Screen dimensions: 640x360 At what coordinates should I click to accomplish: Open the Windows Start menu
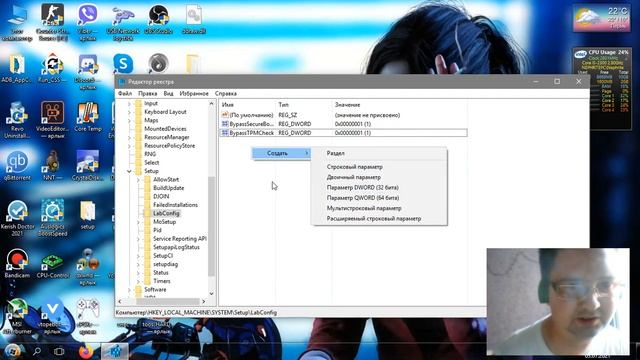point(13,351)
